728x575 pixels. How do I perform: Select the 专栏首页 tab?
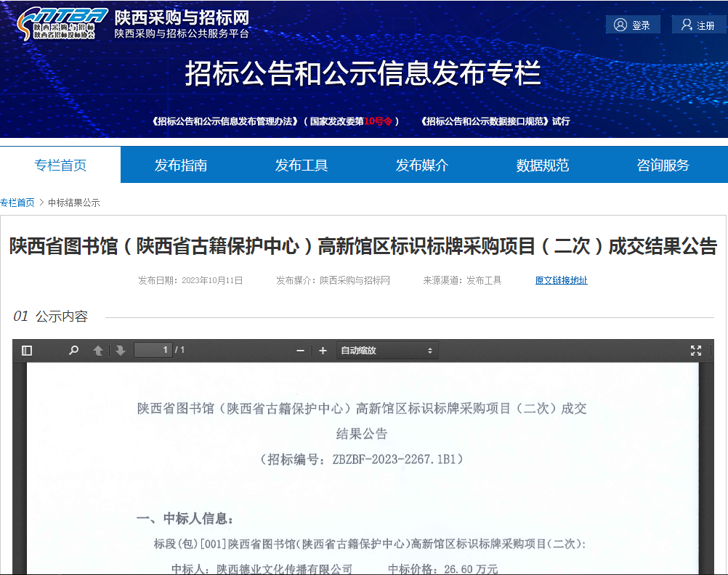60,166
